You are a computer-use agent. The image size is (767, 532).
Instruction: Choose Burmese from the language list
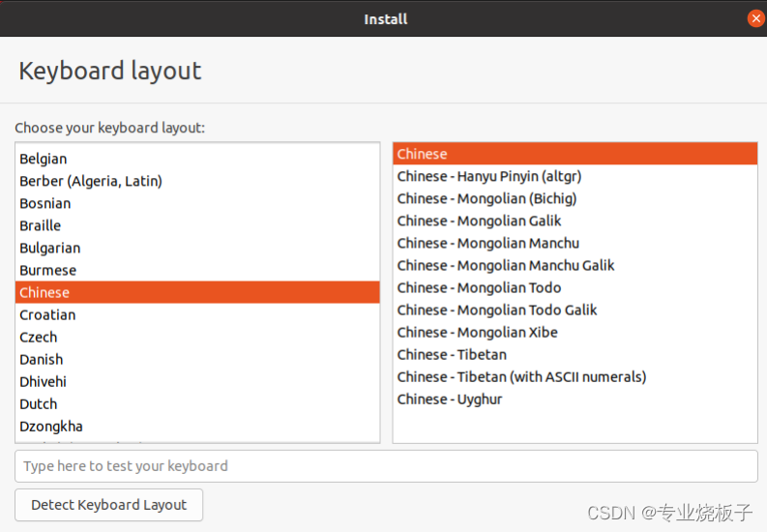pyautogui.click(x=197, y=271)
